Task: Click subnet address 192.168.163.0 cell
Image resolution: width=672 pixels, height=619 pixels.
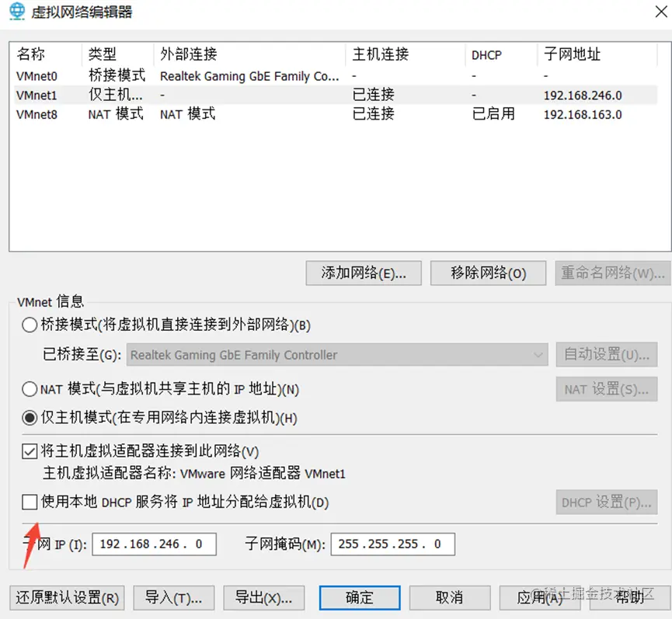Action: 583,114
